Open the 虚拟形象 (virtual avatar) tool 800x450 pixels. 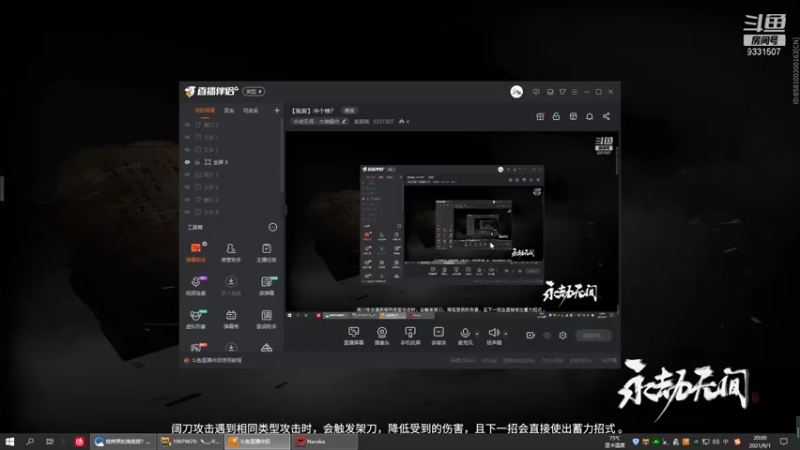coord(196,319)
